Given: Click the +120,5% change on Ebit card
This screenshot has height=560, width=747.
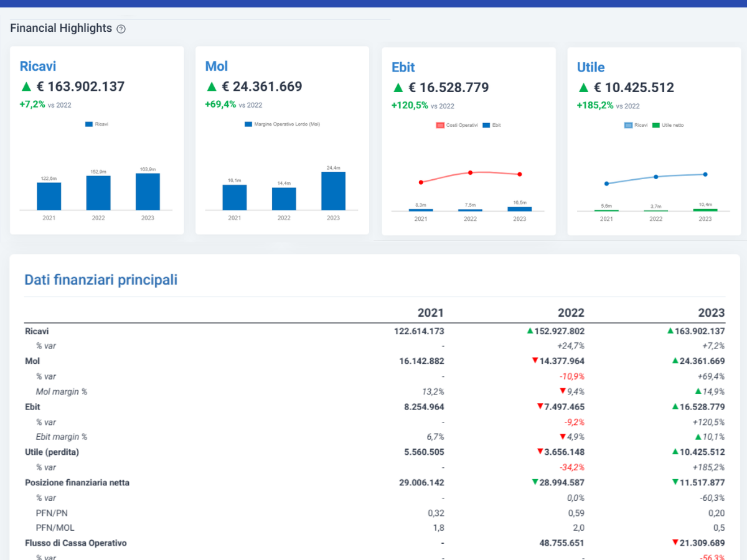Looking at the screenshot, I should click(x=410, y=106).
